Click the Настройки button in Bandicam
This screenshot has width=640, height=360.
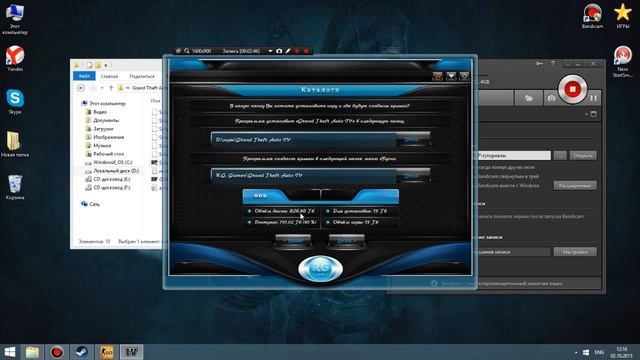pos(575,252)
